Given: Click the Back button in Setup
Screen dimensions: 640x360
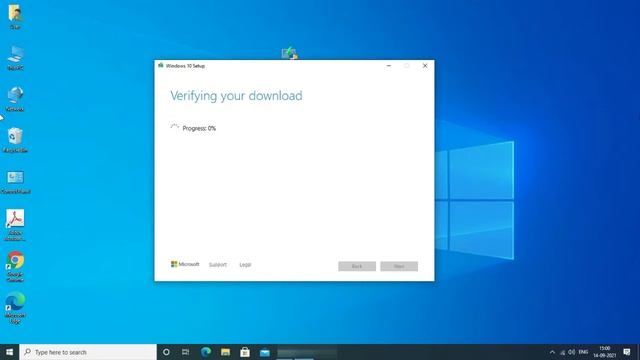Looking at the screenshot, I should pos(357,266).
